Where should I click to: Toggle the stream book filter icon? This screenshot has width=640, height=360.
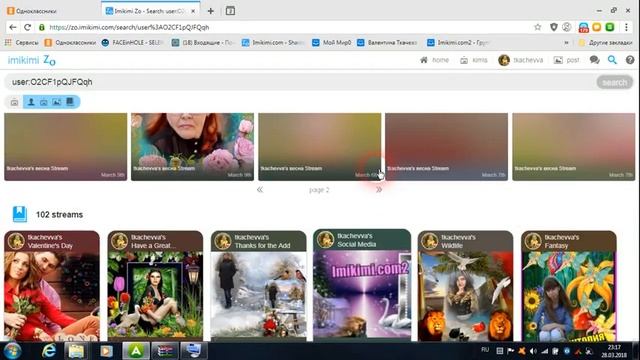pos(70,102)
